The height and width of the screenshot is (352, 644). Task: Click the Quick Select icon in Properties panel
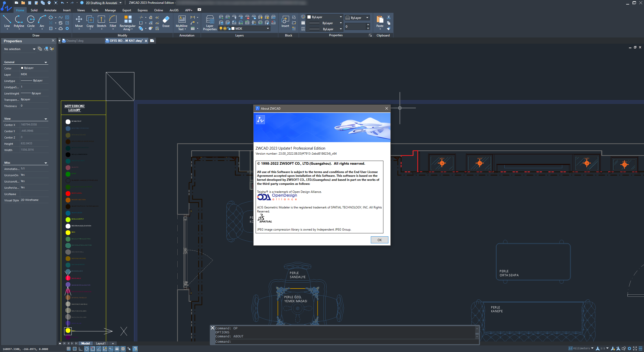[x=52, y=49]
